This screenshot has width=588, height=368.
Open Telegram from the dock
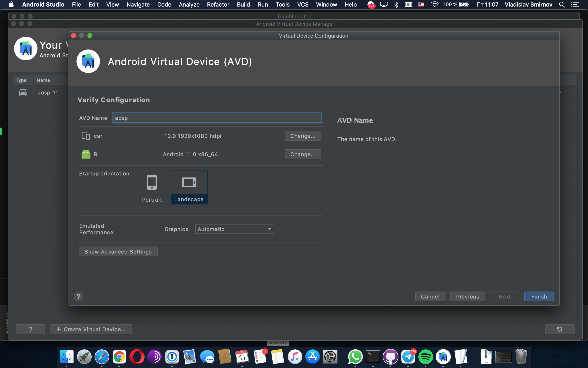pos(408,357)
